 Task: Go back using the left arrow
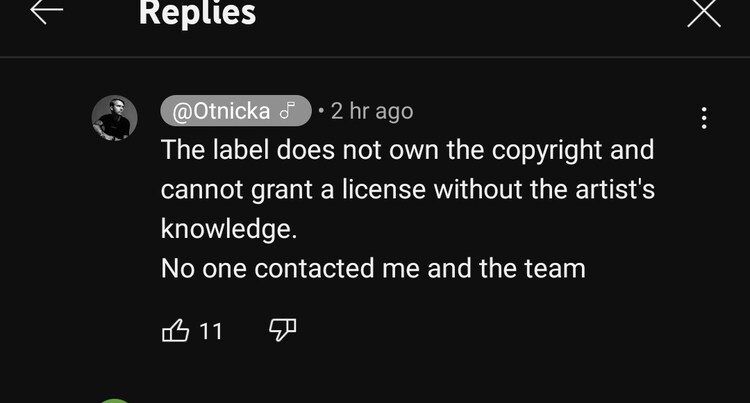pos(46,11)
